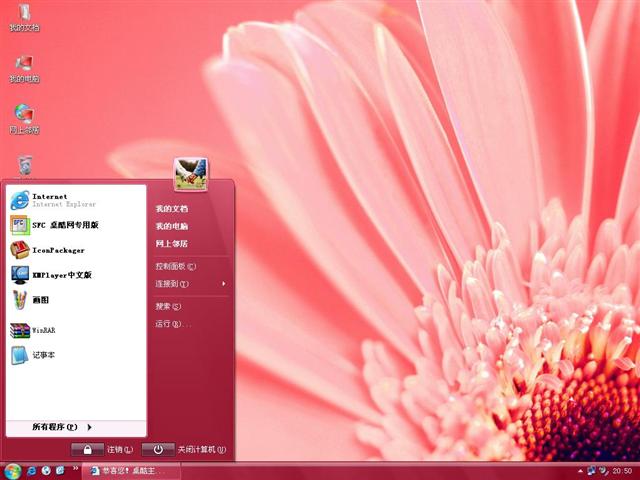This screenshot has width=640, height=480.
Task: Launch Internet Explorer from quick launch
Action: click(31, 471)
